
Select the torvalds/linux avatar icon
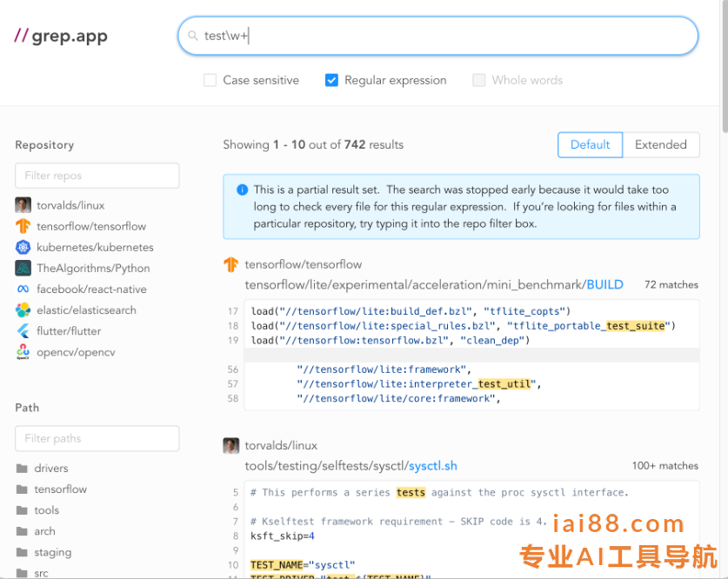(23, 205)
